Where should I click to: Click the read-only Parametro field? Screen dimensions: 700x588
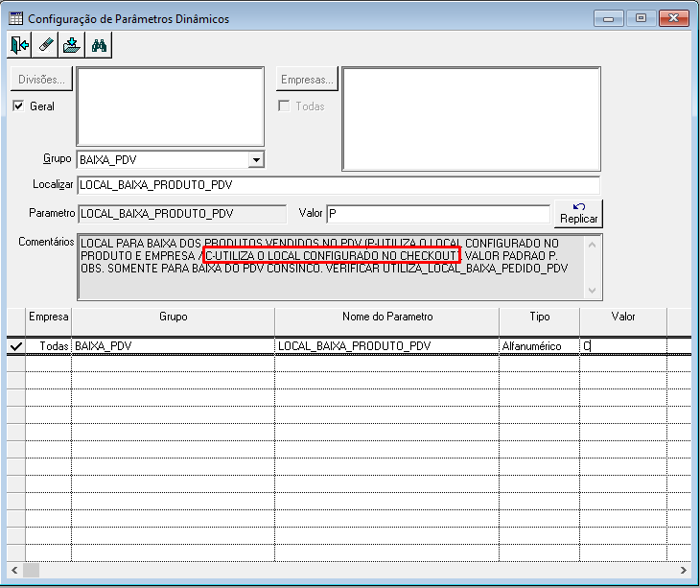coord(182,213)
